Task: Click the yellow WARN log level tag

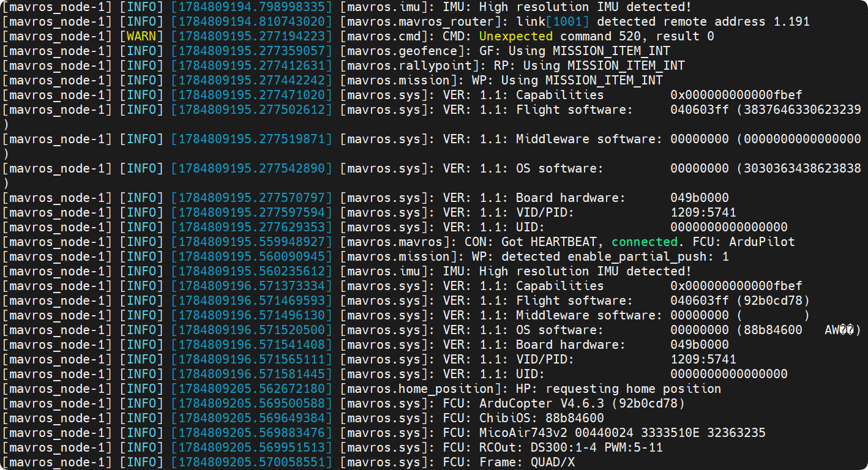Action: (x=141, y=36)
